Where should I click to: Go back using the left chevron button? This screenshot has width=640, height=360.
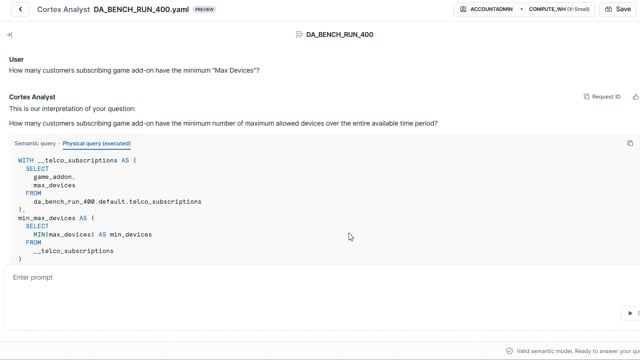[20, 9]
